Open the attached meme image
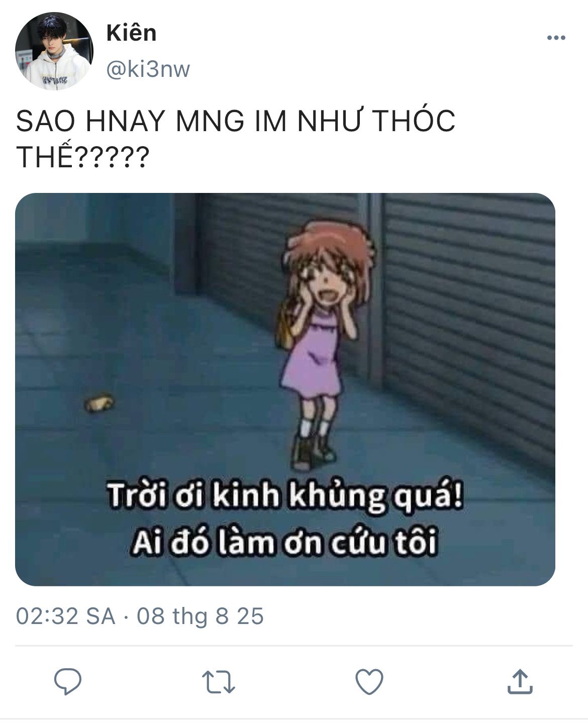This screenshot has height=728, width=588. pyautogui.click(x=285, y=389)
